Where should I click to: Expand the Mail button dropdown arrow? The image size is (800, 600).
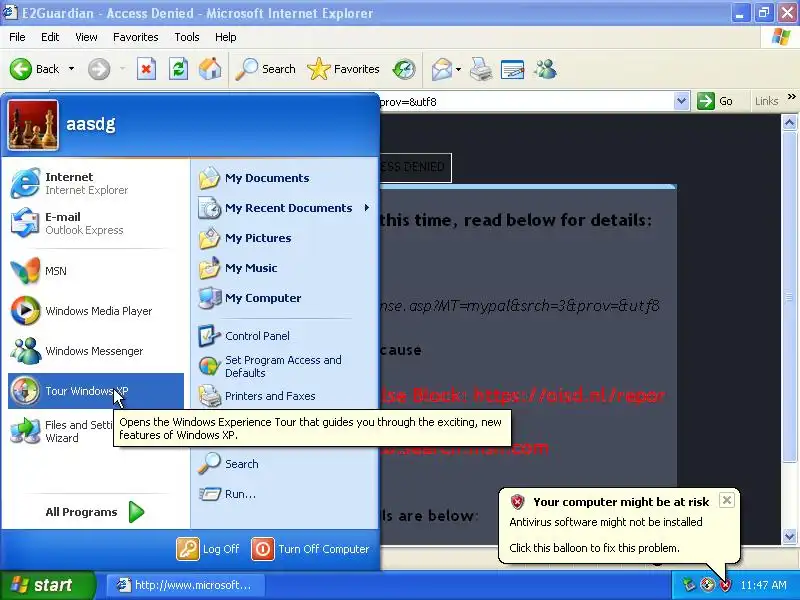(458, 69)
